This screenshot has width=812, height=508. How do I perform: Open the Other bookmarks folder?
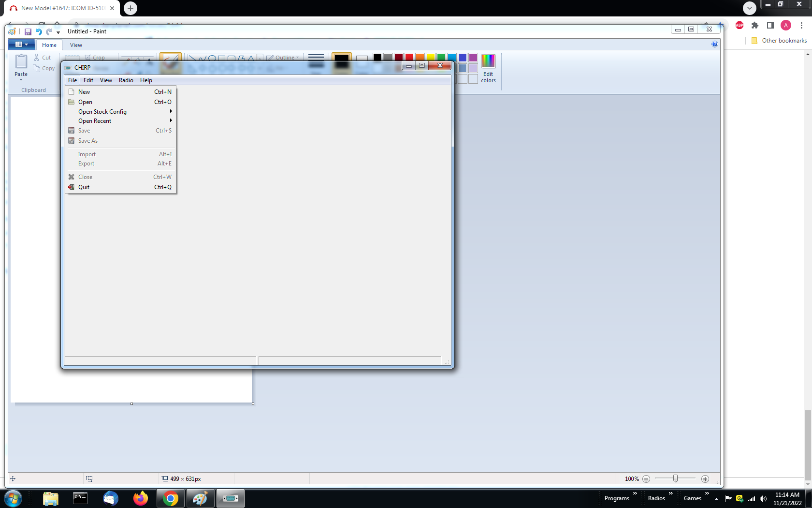779,41
